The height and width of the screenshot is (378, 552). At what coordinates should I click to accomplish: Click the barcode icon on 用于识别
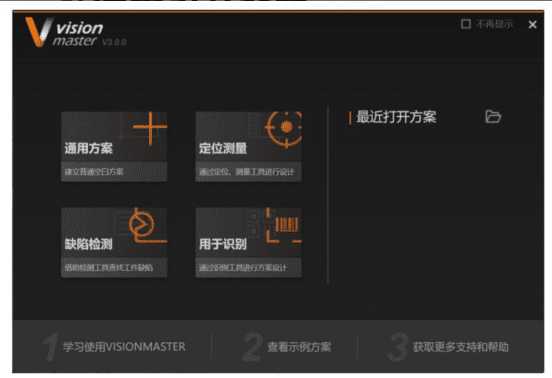tap(286, 224)
